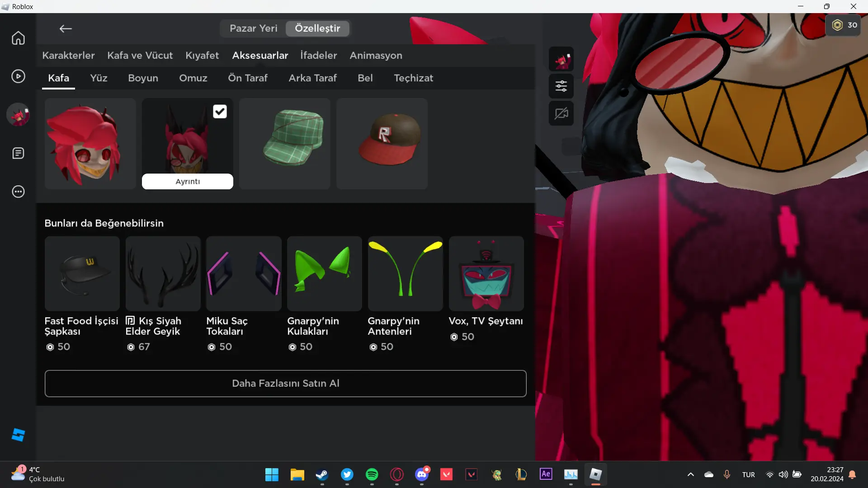Screen dimensions: 868x488
Task: View Vox, TV Şeytanı item
Action: point(486,274)
